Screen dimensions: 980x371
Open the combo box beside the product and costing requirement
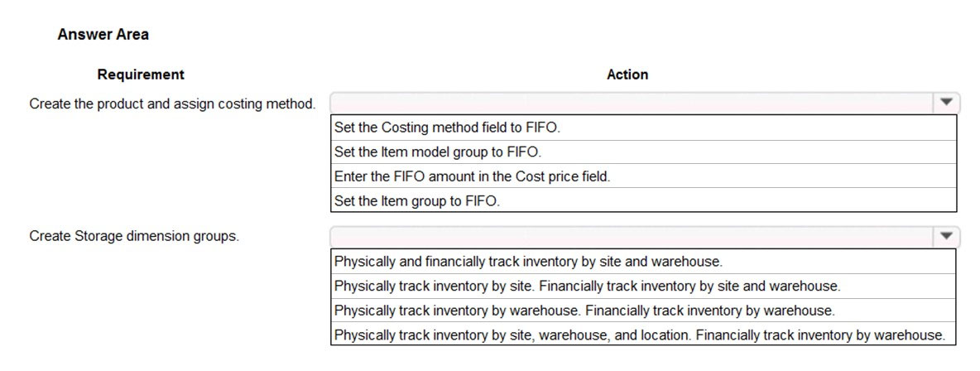pos(645,103)
